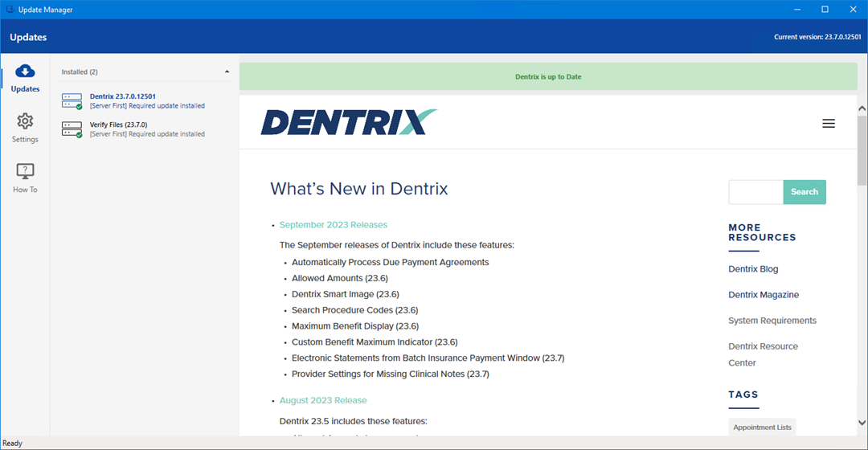Screen dimensions: 868x450
Task: Click the scroll up arrow of web panel
Action: tap(862, 108)
